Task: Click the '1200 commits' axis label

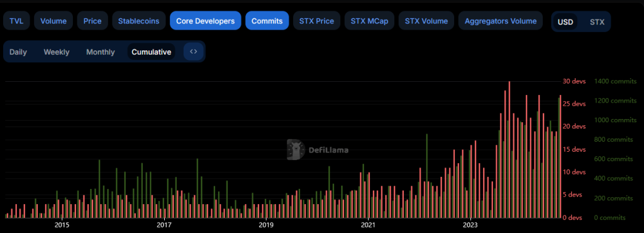Action: click(x=615, y=101)
